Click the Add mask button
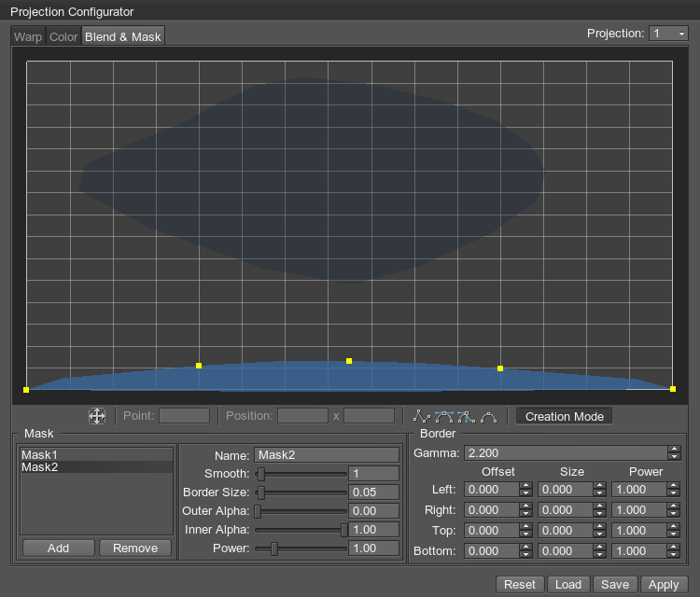Screen dimensions: 700x597 [58, 548]
